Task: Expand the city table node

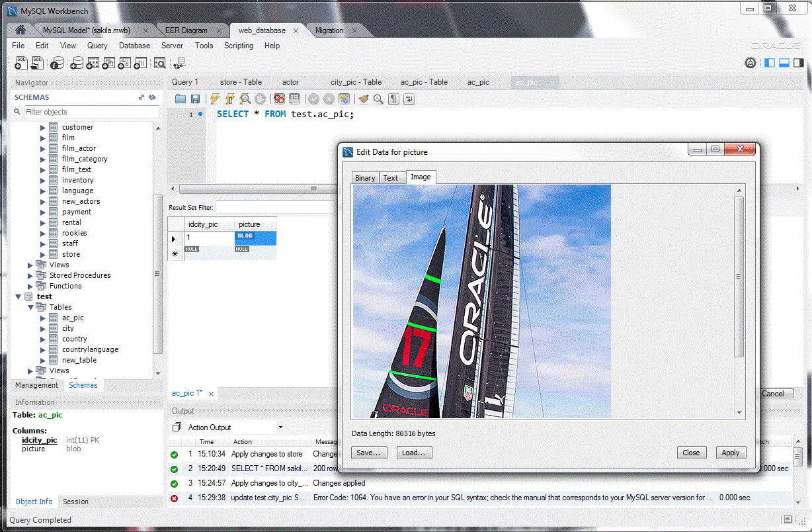Action: (x=42, y=328)
